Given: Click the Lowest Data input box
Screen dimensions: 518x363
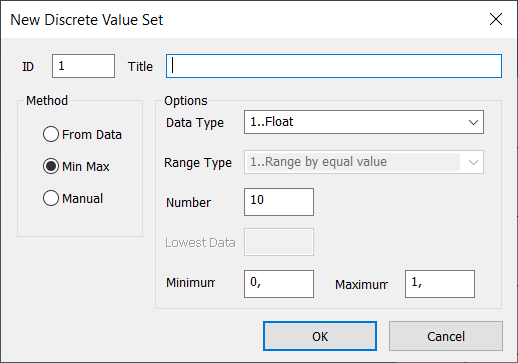Looking at the screenshot, I should (279, 242).
